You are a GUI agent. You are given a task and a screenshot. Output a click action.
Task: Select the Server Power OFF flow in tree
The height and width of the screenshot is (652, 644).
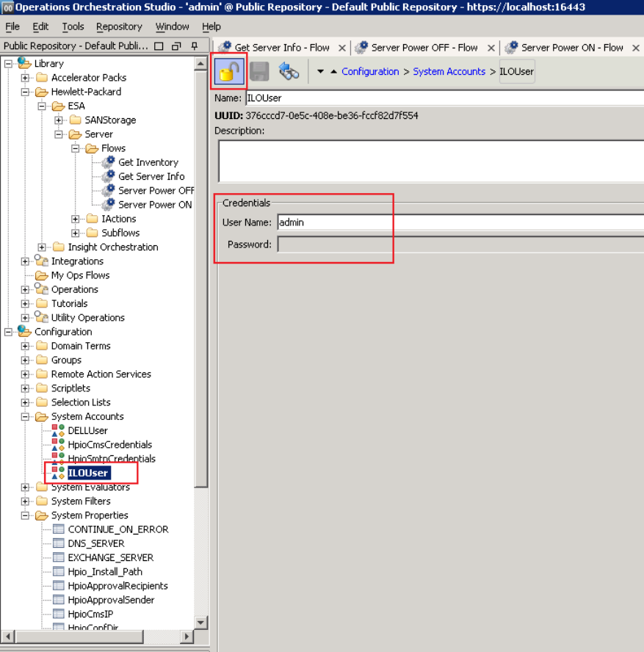click(x=155, y=190)
